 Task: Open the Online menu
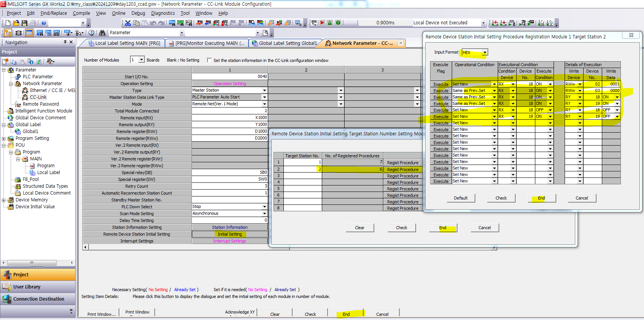[x=119, y=13]
